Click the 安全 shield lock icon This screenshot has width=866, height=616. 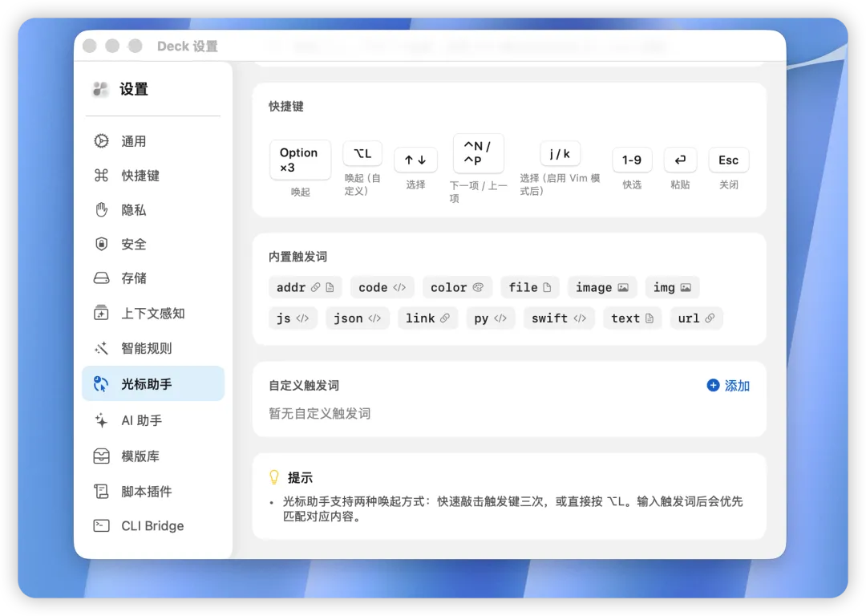pyautogui.click(x=101, y=244)
